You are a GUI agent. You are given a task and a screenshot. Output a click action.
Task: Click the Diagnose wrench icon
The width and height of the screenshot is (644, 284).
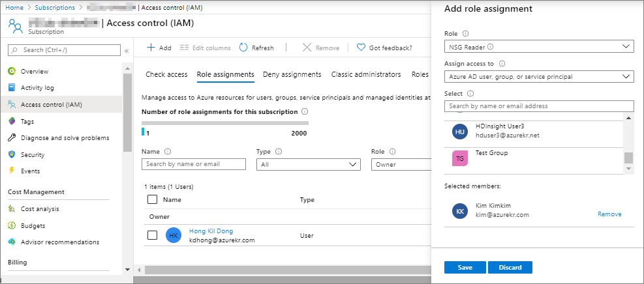pyautogui.click(x=12, y=137)
